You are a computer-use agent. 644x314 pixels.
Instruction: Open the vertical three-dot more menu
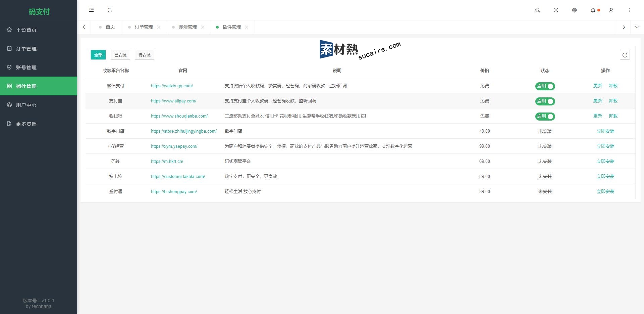[x=630, y=10]
